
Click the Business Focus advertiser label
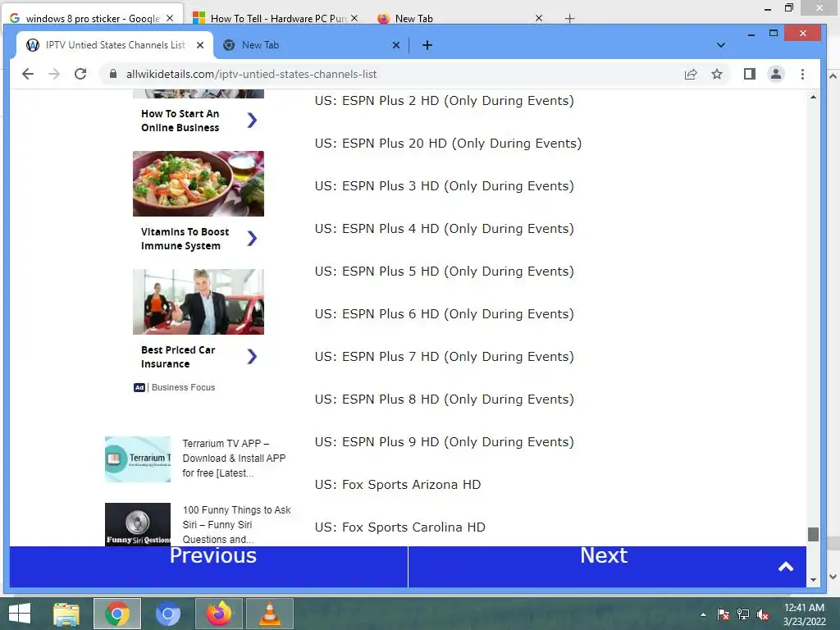click(x=183, y=387)
